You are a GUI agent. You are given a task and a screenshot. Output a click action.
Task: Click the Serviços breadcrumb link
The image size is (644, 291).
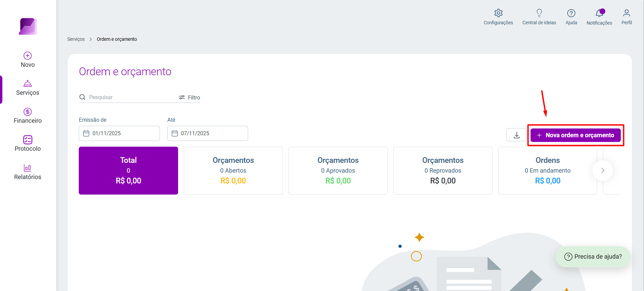point(76,39)
